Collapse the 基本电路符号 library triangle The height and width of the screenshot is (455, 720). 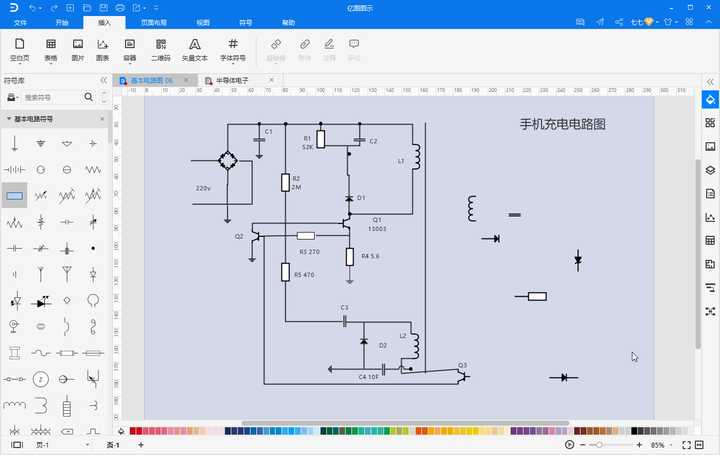click(8, 119)
